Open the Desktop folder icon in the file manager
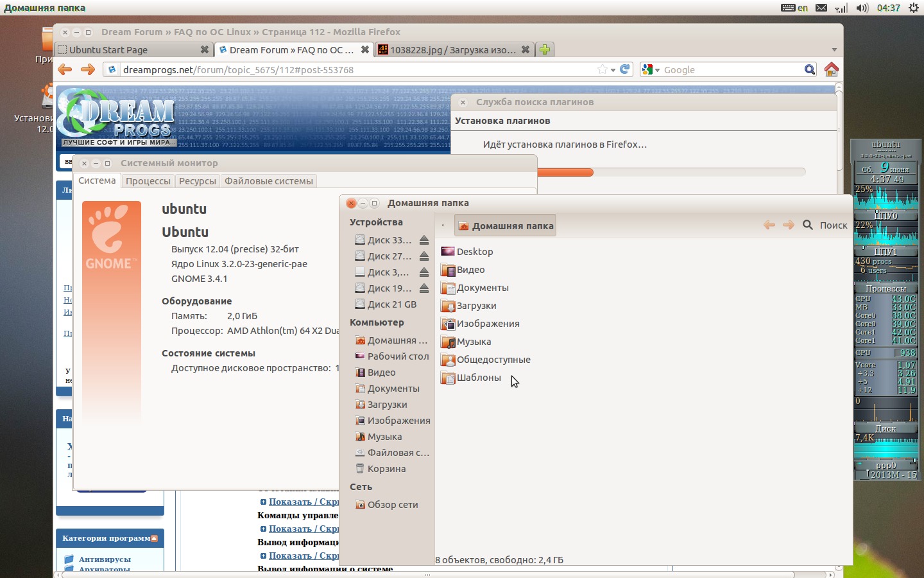The image size is (924, 578). click(x=448, y=252)
